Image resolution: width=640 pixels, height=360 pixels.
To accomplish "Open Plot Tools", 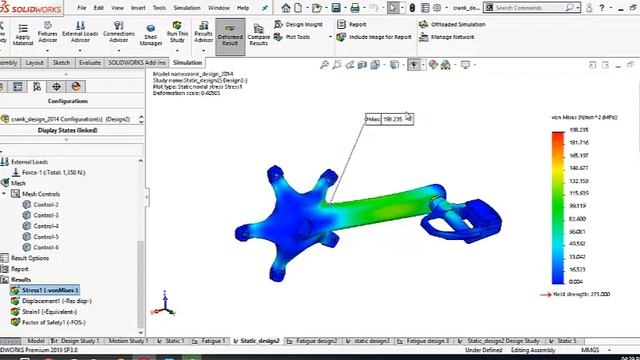I will coord(292,37).
